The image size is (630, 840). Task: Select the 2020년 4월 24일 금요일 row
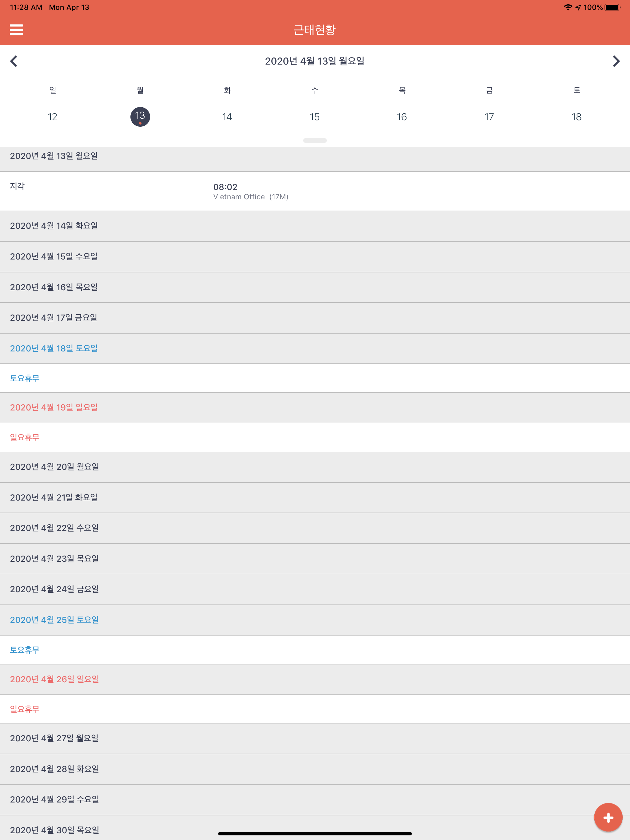(x=54, y=589)
